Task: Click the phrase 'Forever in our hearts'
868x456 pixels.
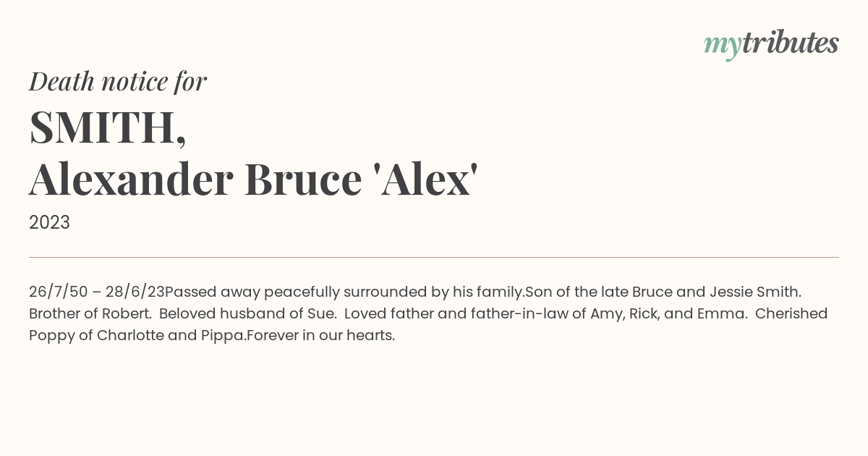Action: tap(319, 336)
